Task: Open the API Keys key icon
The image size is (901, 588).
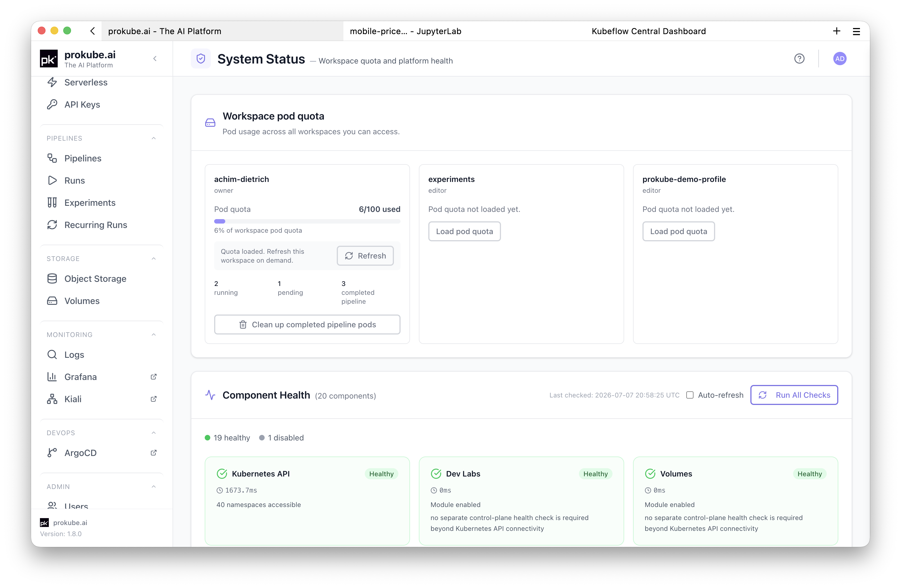Action: click(52, 104)
